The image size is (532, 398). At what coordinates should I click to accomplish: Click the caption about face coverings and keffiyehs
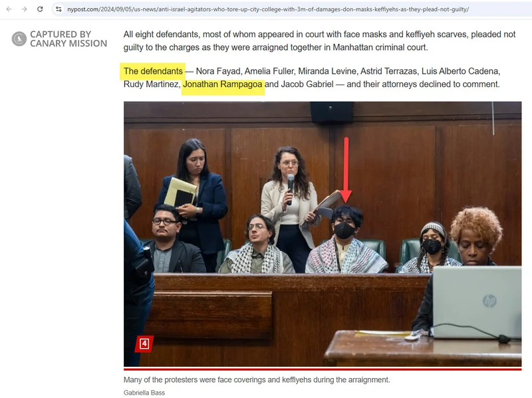(x=257, y=379)
